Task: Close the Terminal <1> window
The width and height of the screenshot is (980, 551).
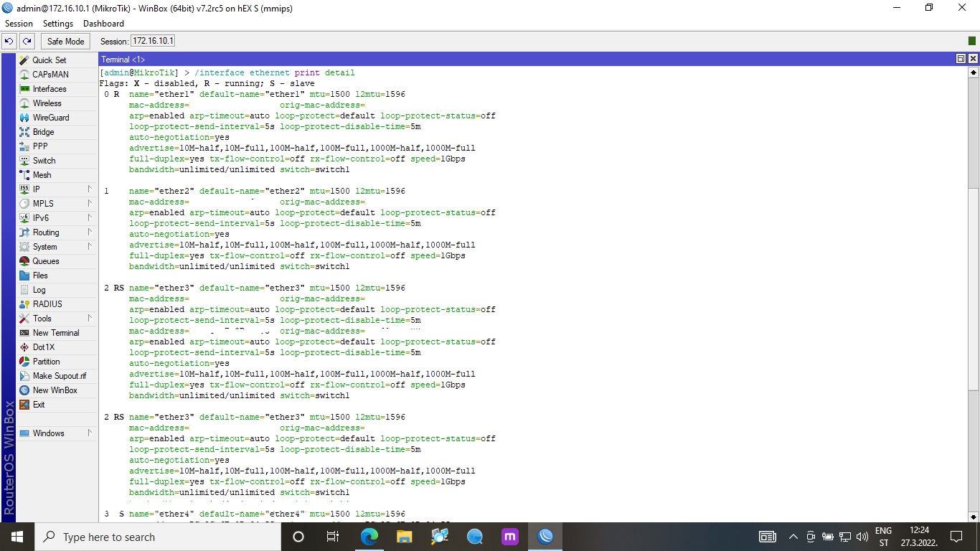Action: [973, 59]
